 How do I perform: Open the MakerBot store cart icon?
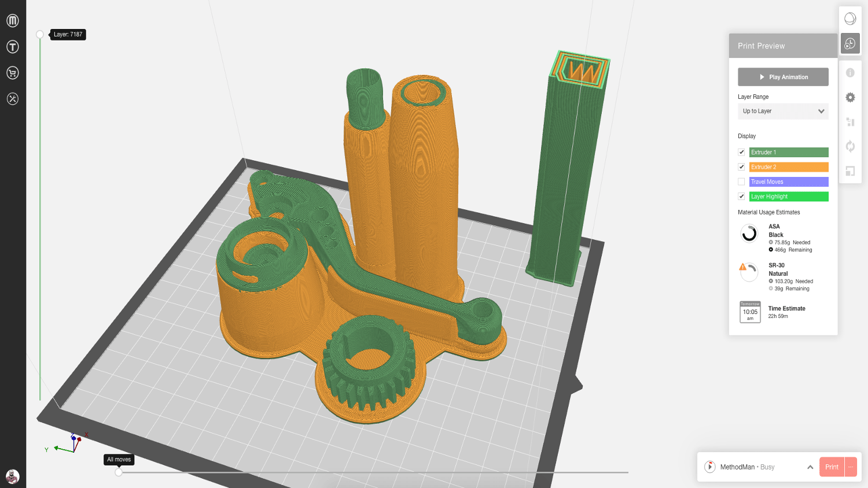(12, 72)
